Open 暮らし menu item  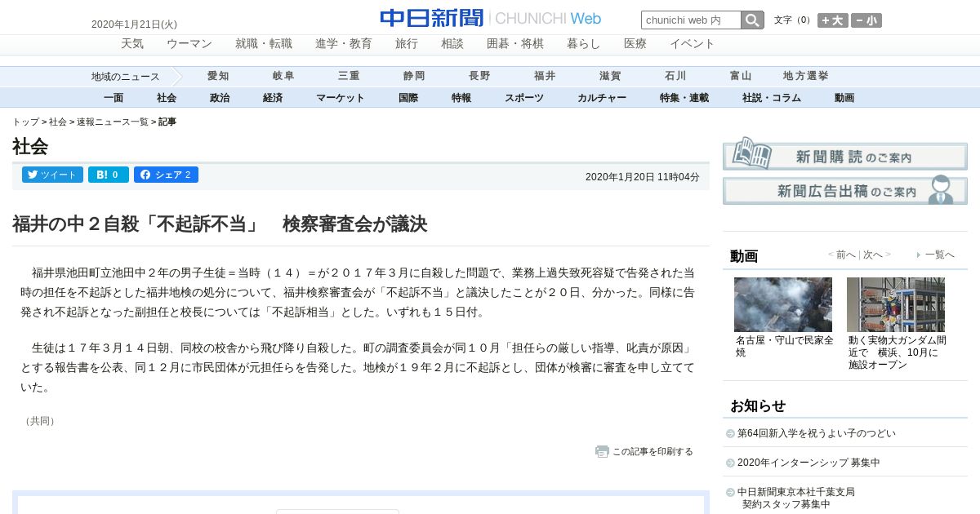point(584,44)
